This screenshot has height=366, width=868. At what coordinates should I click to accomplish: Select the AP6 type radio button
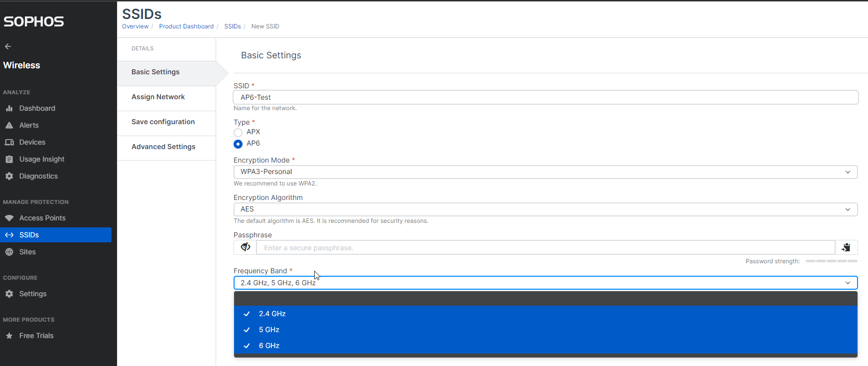(x=238, y=144)
